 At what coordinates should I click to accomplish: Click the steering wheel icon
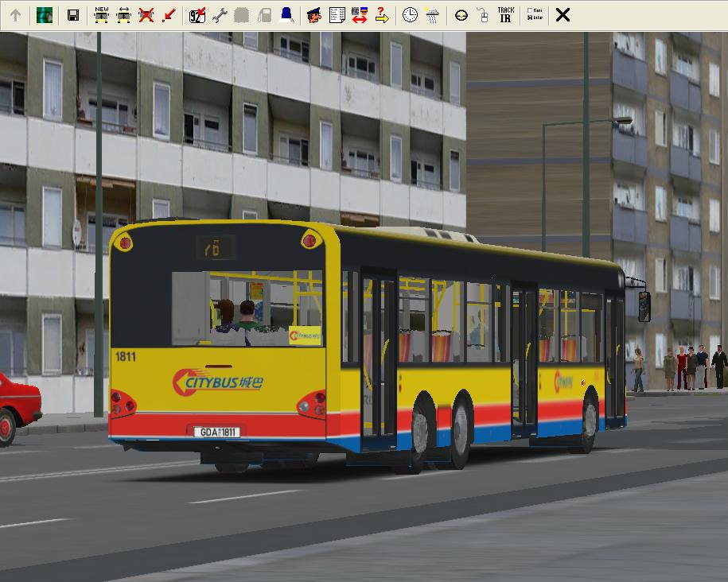click(x=461, y=16)
